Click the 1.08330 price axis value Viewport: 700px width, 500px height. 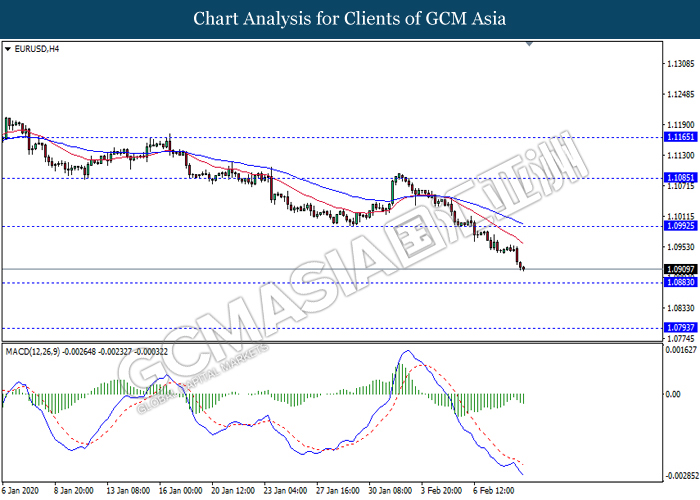[x=680, y=308]
